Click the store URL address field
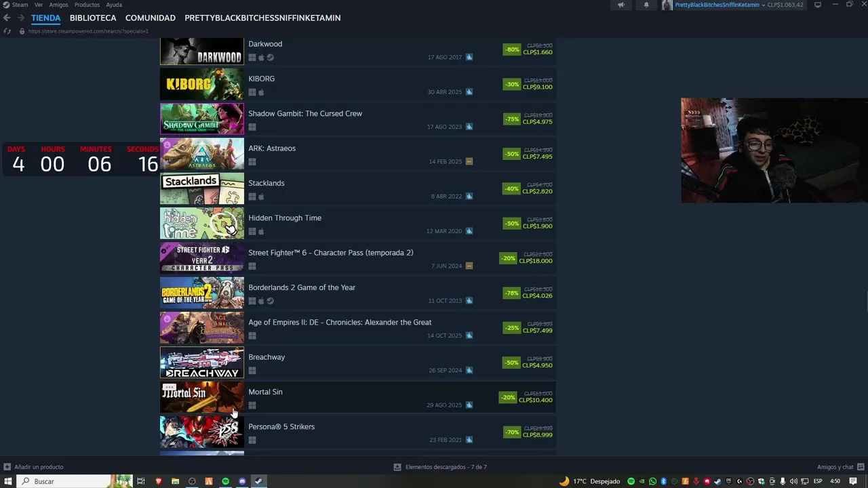This screenshot has width=868, height=488. [88, 31]
